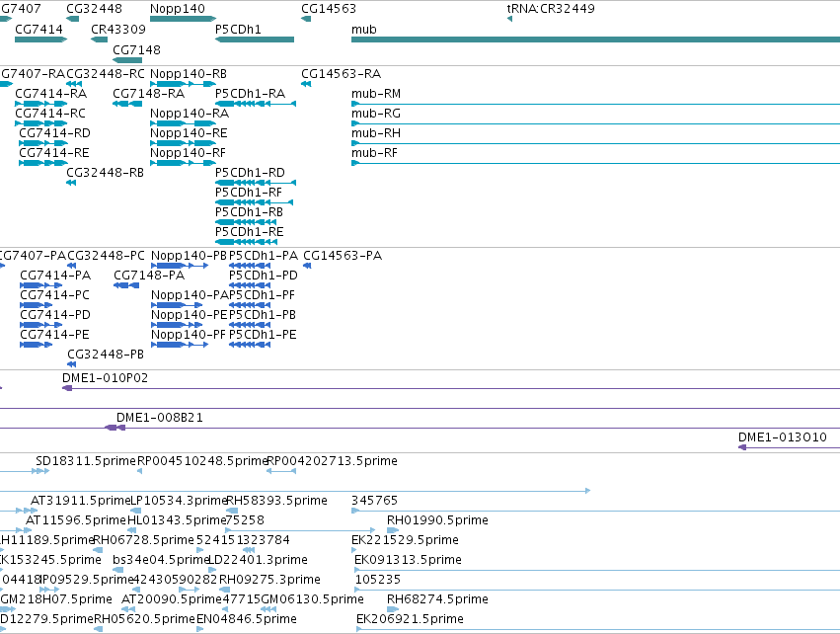Select the tRNA:CR32449 feature
The image size is (840, 634).
(509, 19)
